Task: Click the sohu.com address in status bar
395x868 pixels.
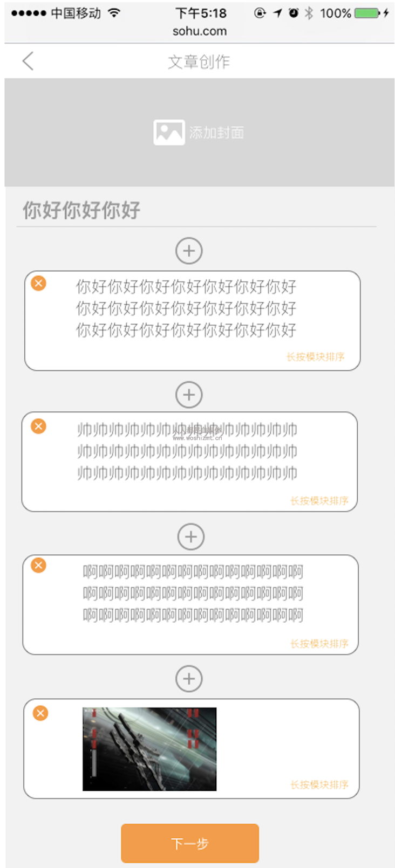Action: pyautogui.click(x=200, y=31)
